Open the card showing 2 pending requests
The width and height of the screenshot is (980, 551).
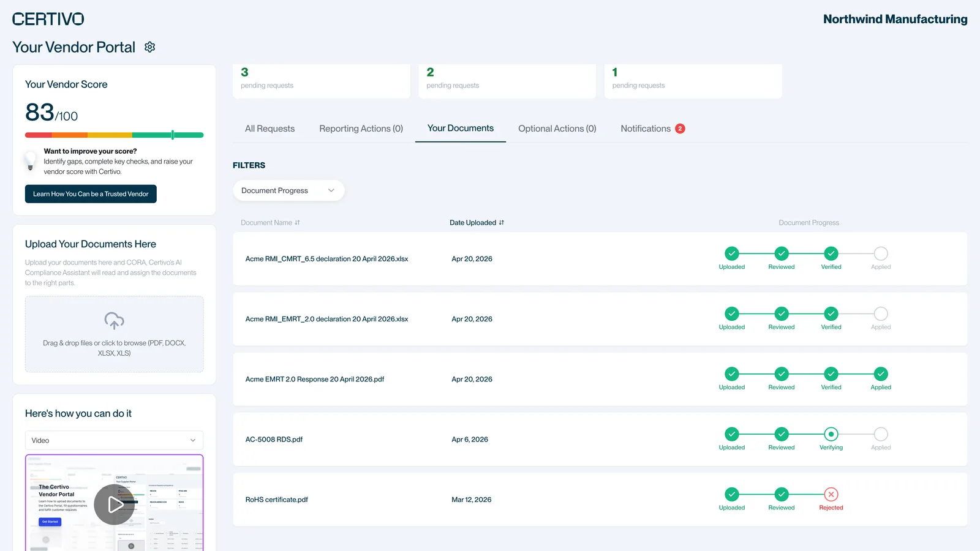[x=507, y=81]
